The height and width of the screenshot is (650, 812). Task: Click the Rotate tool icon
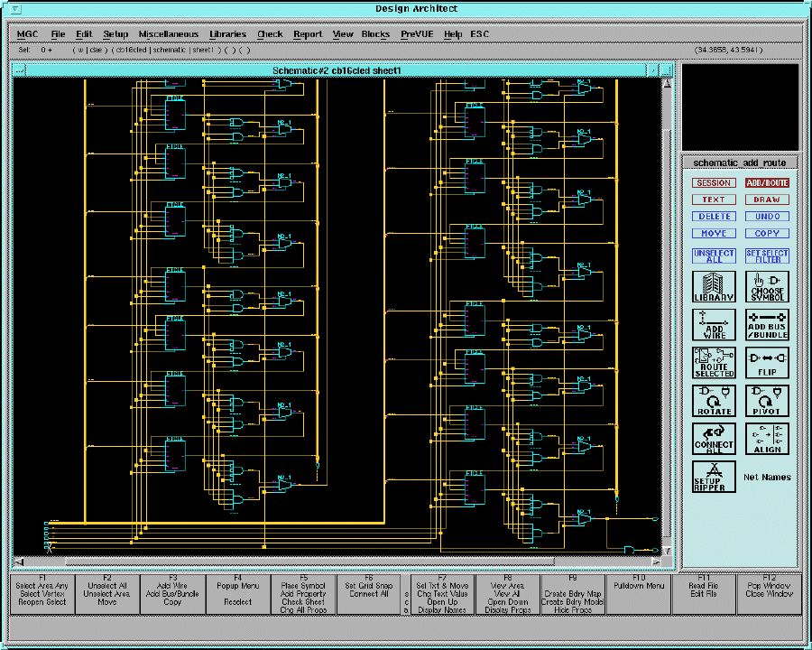[x=715, y=400]
